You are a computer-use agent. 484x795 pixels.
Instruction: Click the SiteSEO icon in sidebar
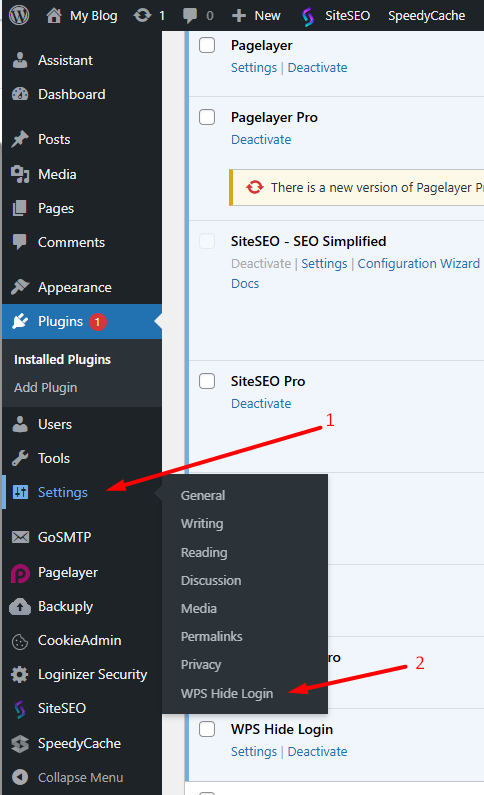coord(20,709)
